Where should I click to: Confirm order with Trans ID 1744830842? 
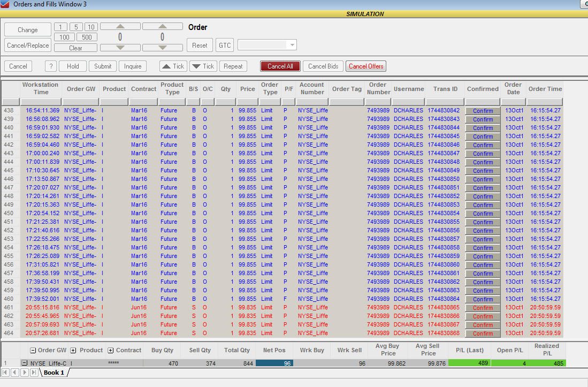click(483, 111)
